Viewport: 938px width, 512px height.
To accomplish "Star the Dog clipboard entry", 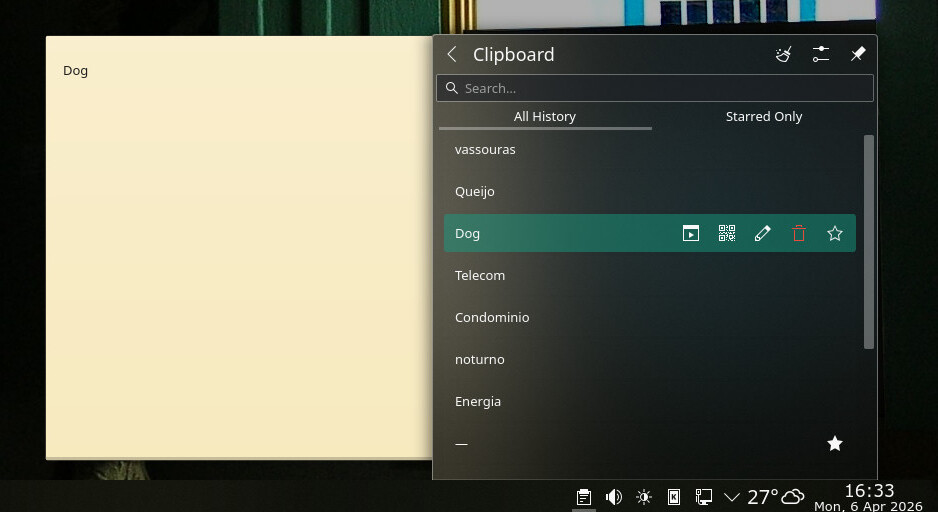I will pyautogui.click(x=835, y=234).
